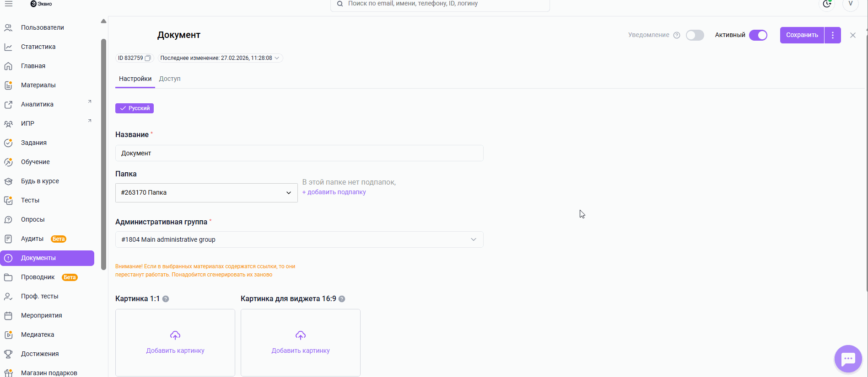Click the Картинка 1:1 help icon
This screenshot has width=868, height=377.
[x=166, y=299]
